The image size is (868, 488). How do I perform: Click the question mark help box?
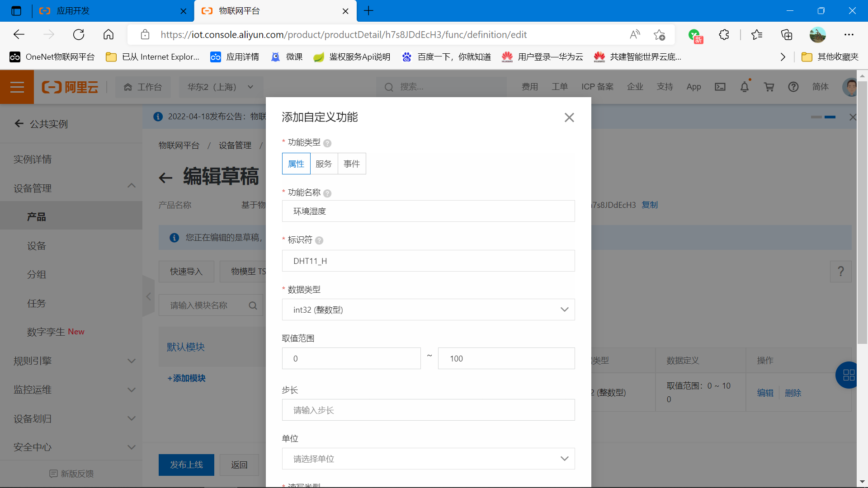(x=840, y=272)
